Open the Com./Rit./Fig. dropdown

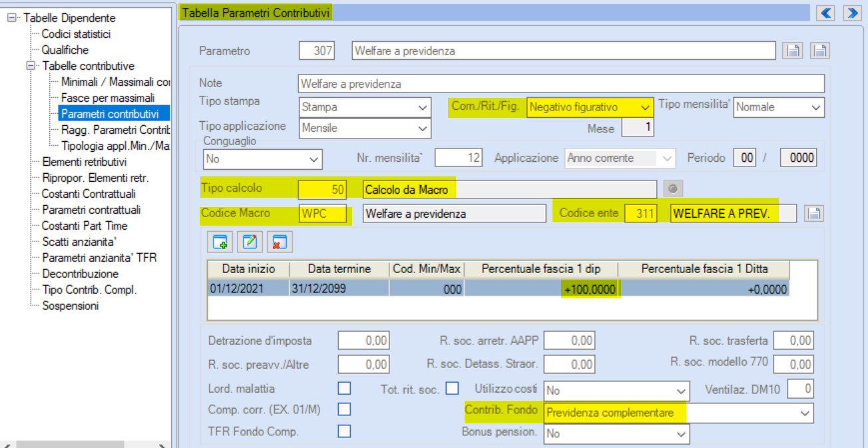pos(589,107)
